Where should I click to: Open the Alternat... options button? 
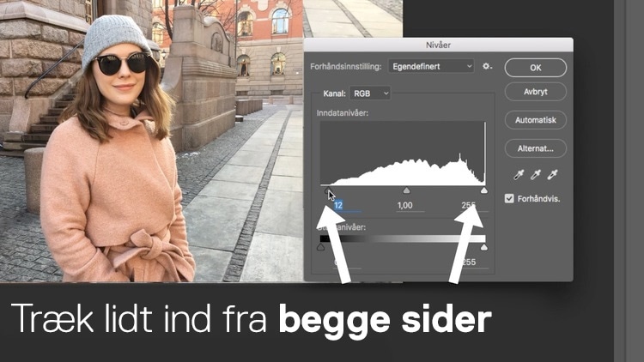(535, 148)
